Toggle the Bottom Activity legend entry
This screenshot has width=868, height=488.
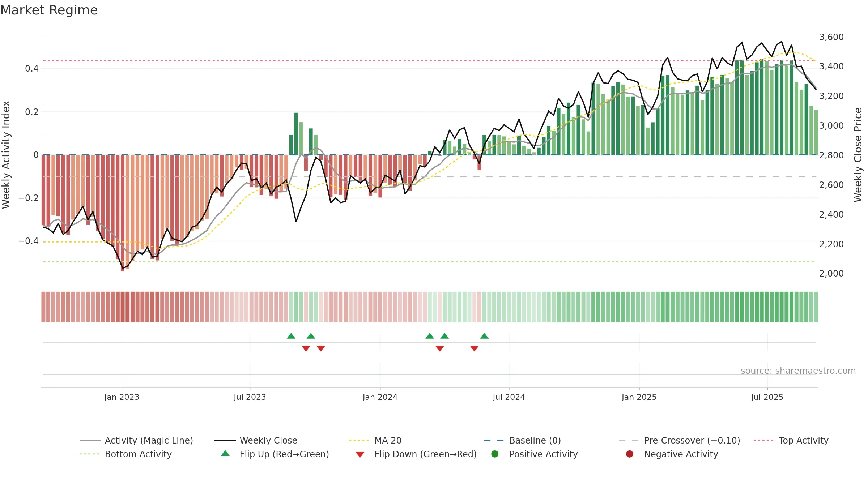coord(125,454)
